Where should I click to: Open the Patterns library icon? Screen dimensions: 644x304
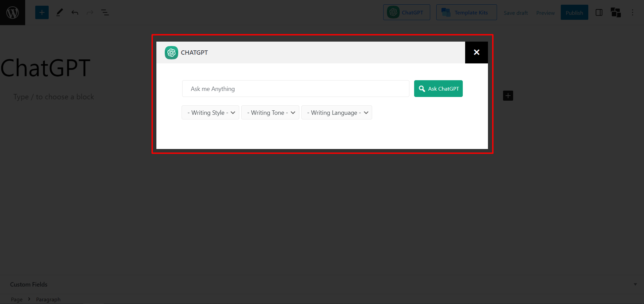[x=616, y=12]
